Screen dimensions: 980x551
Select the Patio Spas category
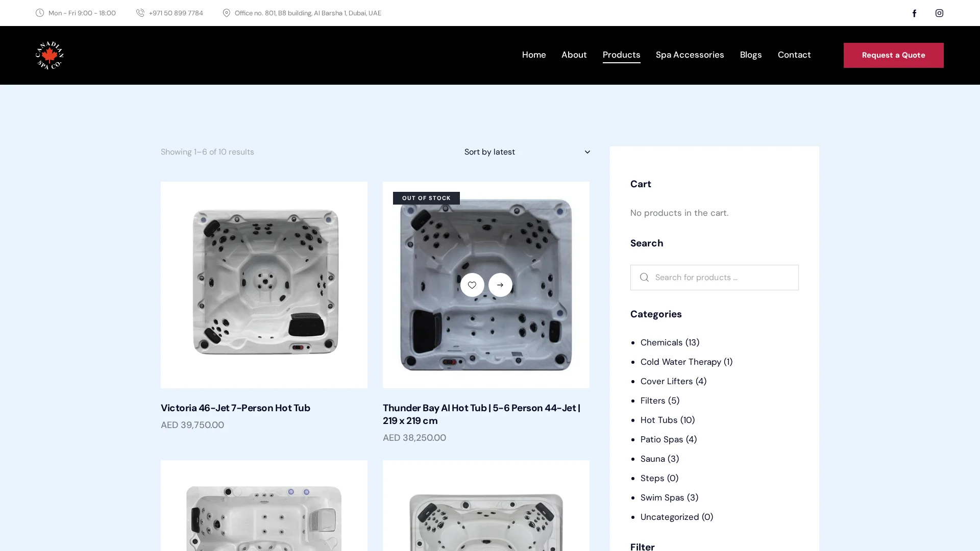pyautogui.click(x=661, y=439)
